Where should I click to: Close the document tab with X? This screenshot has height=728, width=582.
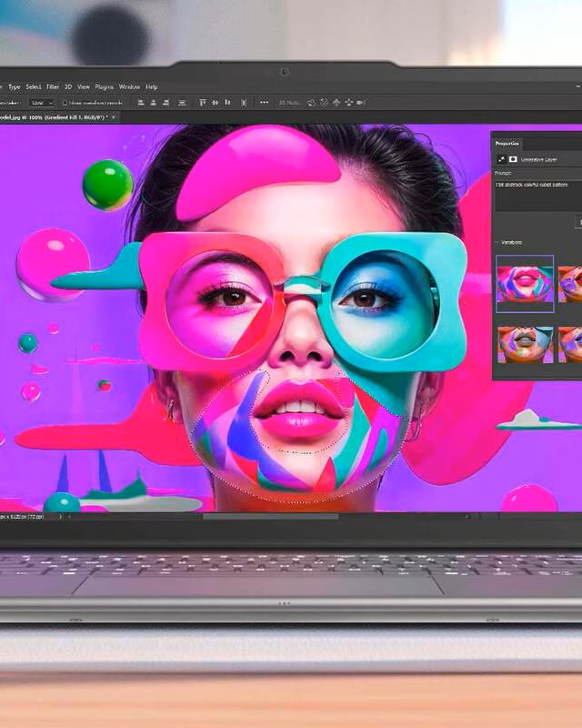tap(114, 118)
